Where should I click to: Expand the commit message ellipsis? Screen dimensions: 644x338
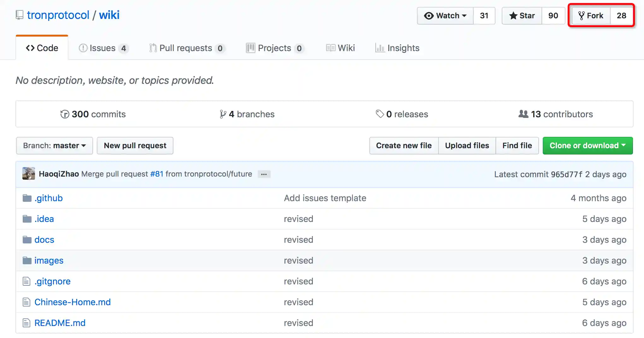[x=264, y=174]
